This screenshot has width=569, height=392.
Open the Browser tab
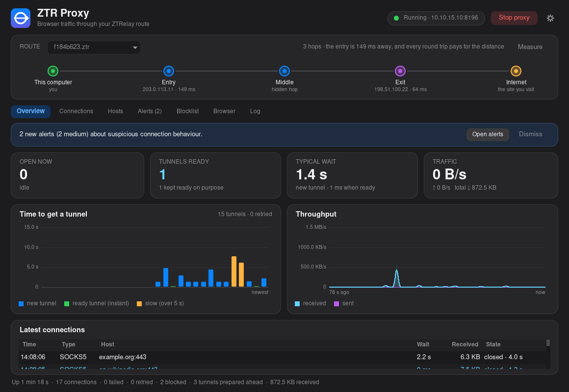[224, 111]
